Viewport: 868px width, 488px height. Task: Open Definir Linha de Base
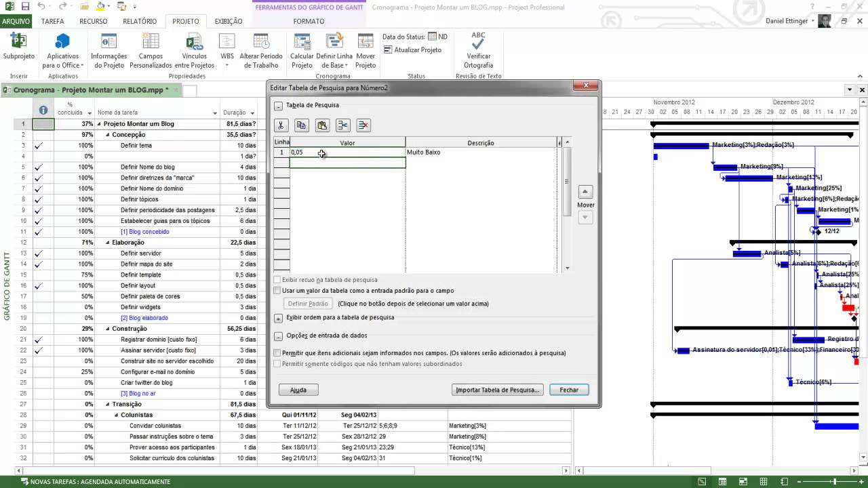pyautogui.click(x=334, y=52)
